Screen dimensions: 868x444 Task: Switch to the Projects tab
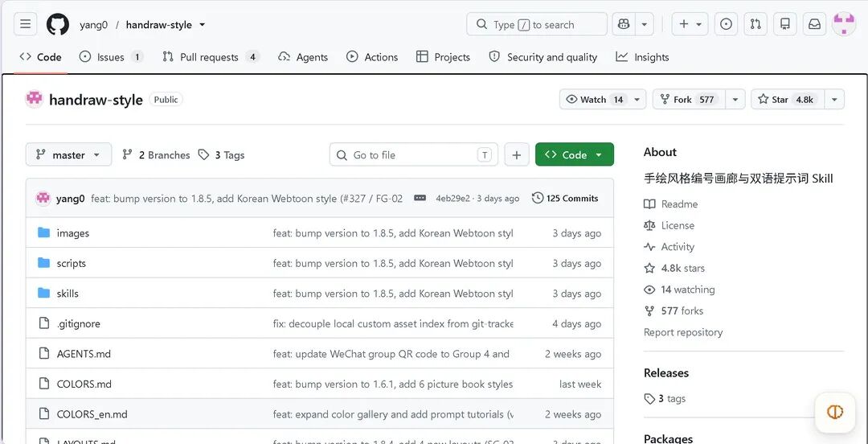coord(443,57)
